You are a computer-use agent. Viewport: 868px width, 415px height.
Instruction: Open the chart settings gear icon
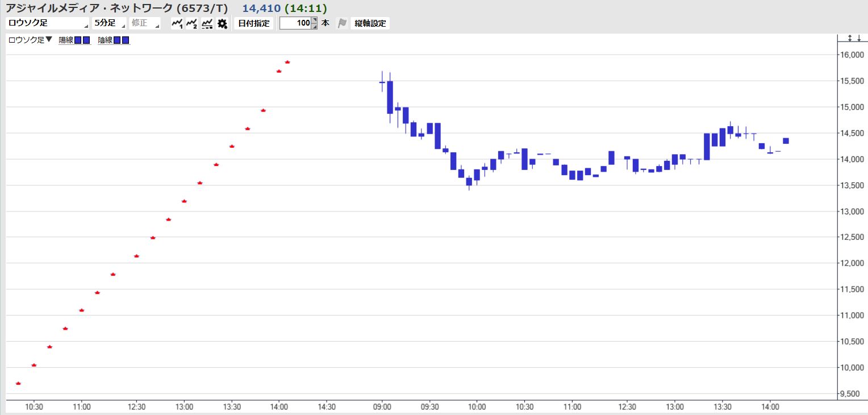[222, 23]
